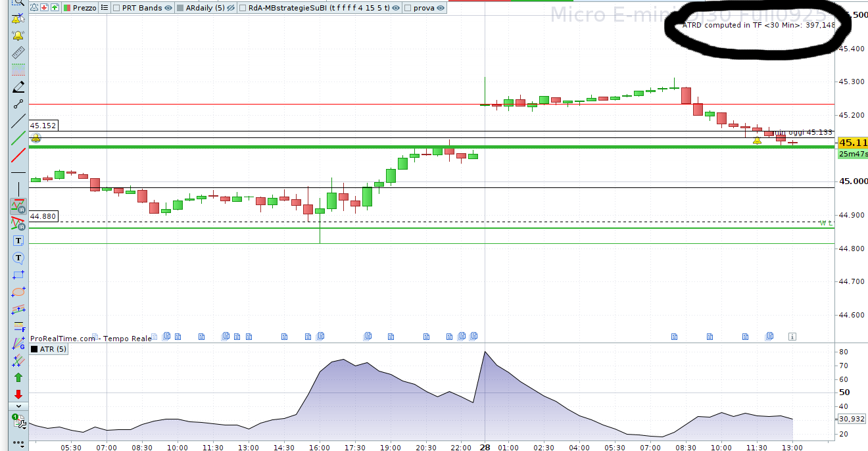Click the green up-arrow order icon
This screenshot has width=868, height=451.
point(55,8)
